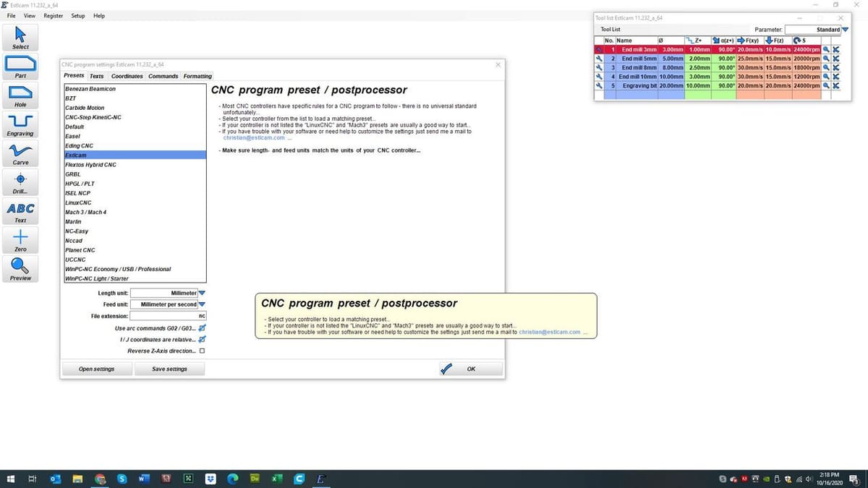Screen dimensions: 868x488
Task: Switch to the Coordinates tab
Action: point(127,76)
